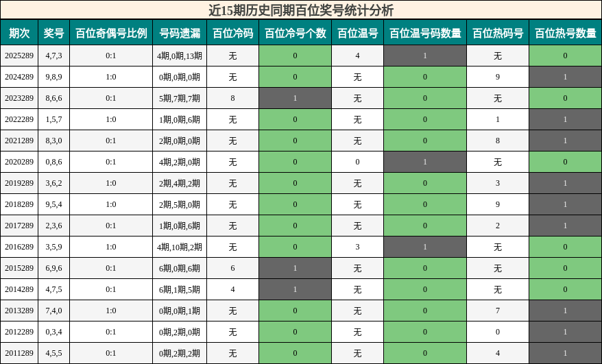
Task: Select period cell 2015289
Action: pos(19,268)
